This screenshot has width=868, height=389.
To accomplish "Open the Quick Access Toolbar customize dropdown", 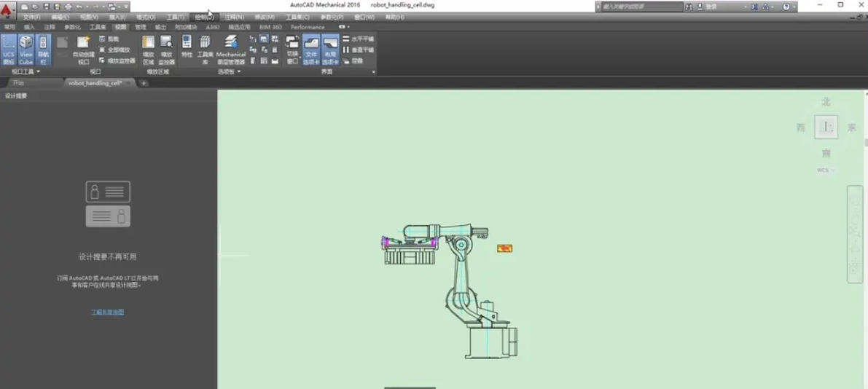I will 125,7.
